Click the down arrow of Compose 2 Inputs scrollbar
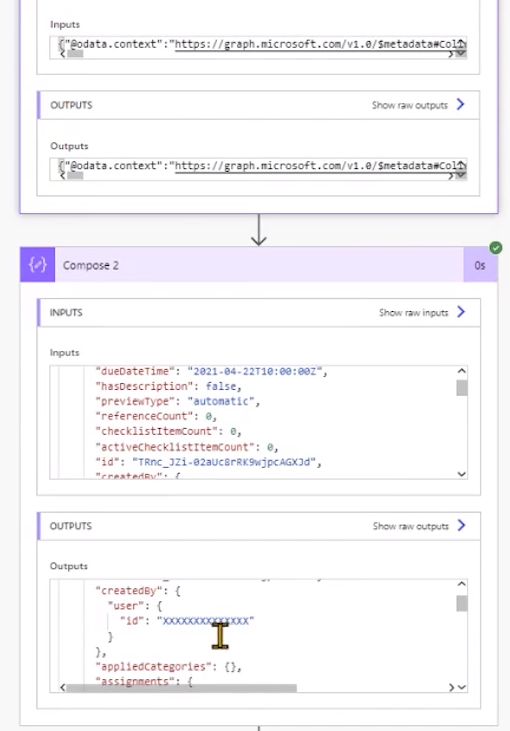510x731 pixels. pos(462,474)
